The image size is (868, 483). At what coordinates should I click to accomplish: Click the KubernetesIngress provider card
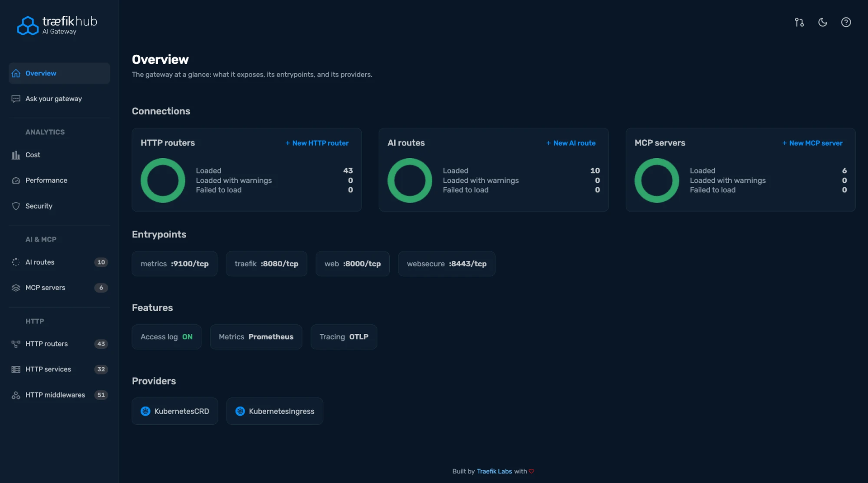[275, 411]
